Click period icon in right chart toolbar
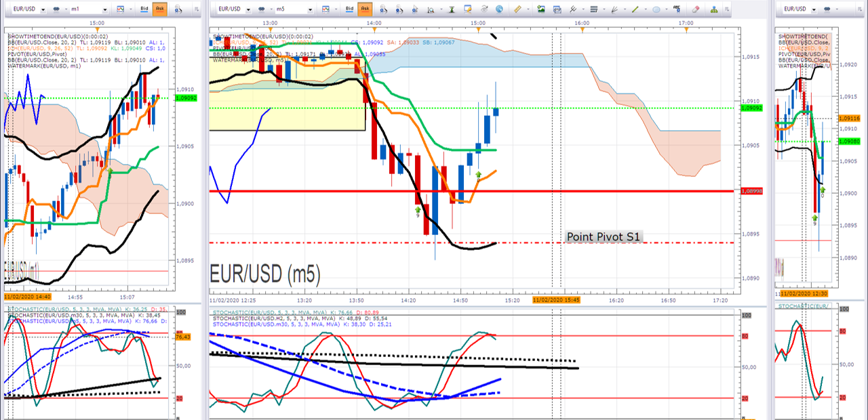Viewport: 868px width, 420px height. pyautogui.click(x=827, y=9)
